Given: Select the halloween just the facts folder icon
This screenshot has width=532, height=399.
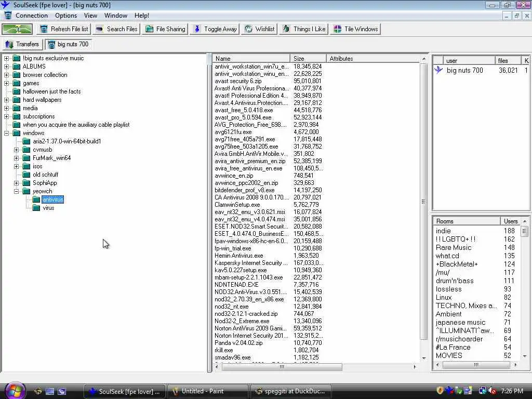Looking at the screenshot, I should [x=16, y=91].
